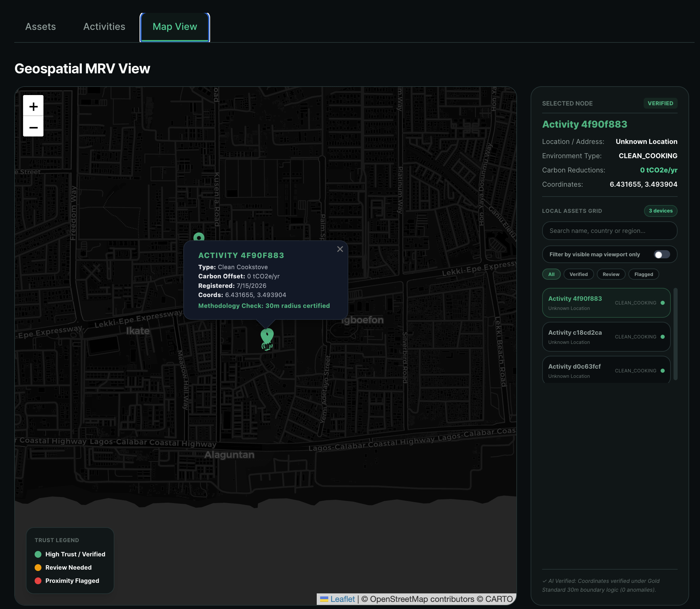700x609 pixels.
Task: Toggle filter by visible map viewport
Action: pos(662,255)
